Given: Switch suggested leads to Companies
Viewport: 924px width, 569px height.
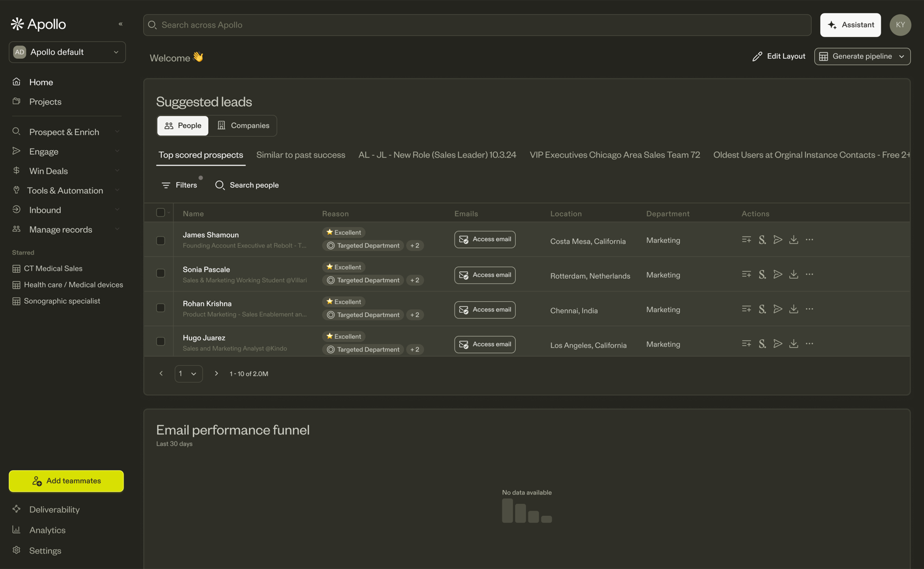Looking at the screenshot, I should tap(243, 126).
